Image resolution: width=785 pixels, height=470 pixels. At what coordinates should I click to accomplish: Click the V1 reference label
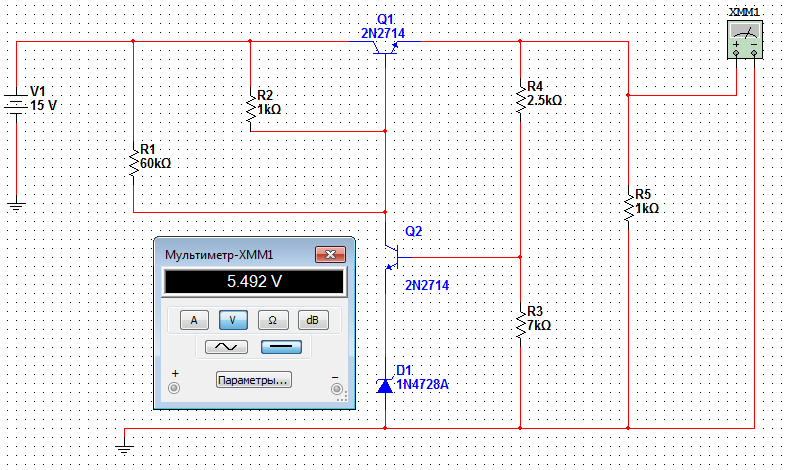pyautogui.click(x=38, y=91)
